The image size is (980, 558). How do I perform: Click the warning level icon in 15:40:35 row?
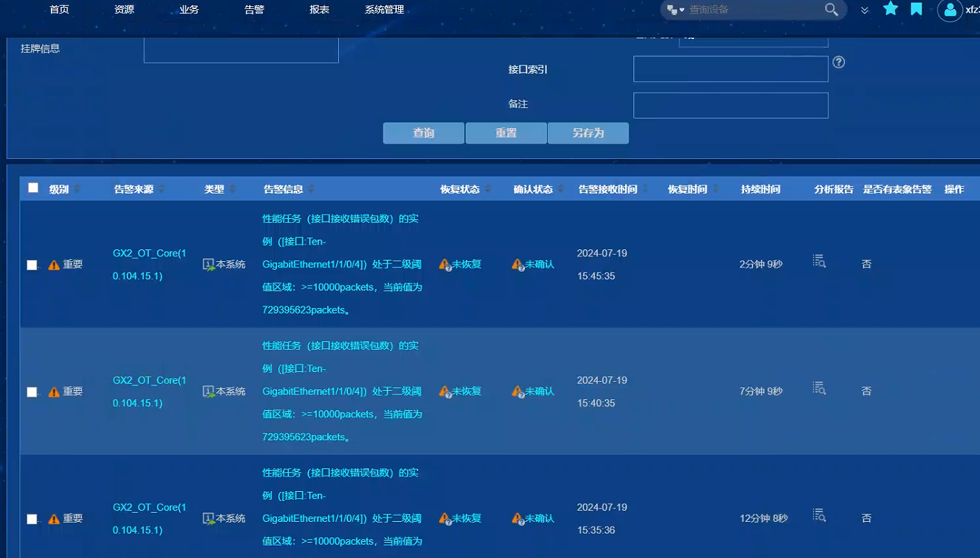54,392
